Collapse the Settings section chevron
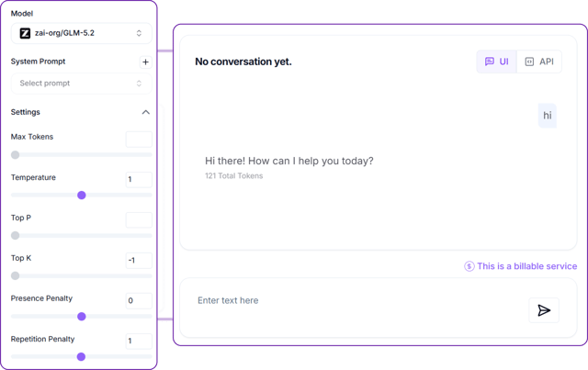This screenshot has width=588, height=370. pyautogui.click(x=145, y=112)
